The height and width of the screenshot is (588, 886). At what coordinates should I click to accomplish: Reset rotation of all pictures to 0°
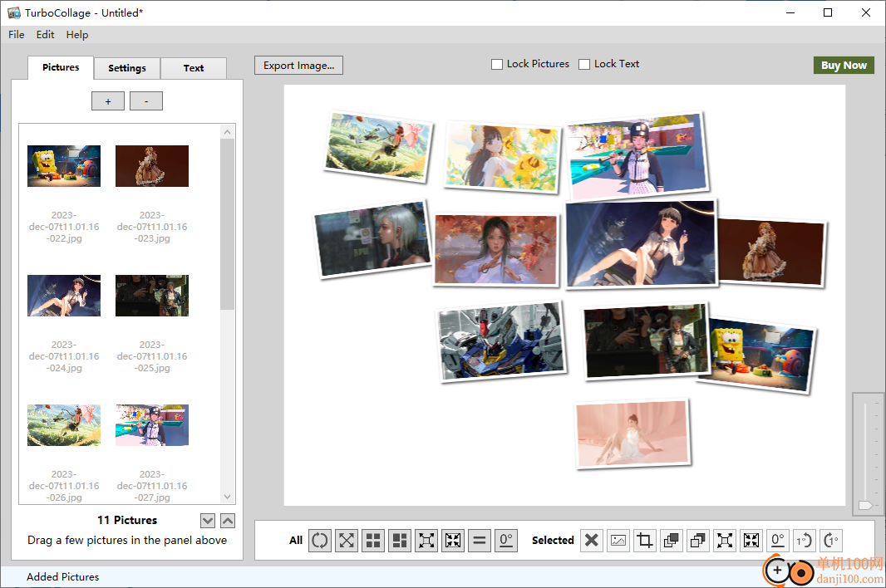tap(506, 541)
